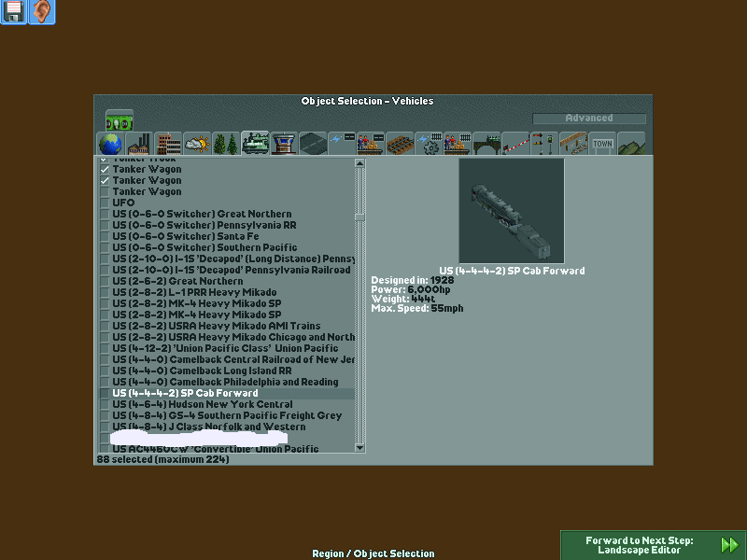Select 'Decapod' (Long Distance) row
Image resolution: width=747 pixels, height=560 pixels.
(x=226, y=259)
